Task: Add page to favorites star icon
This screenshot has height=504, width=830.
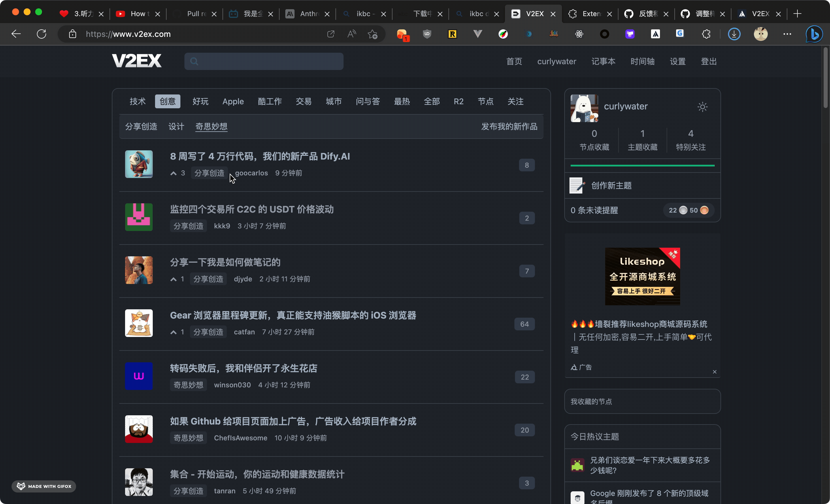Action: pos(373,34)
